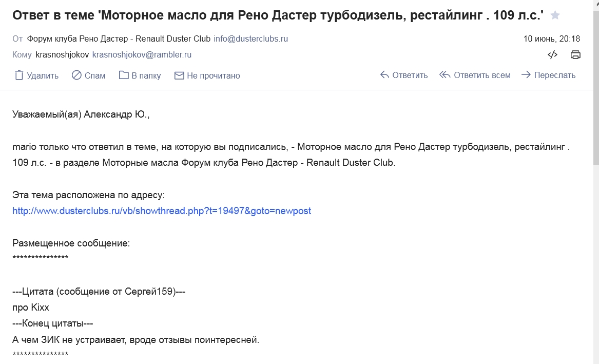This screenshot has height=364, width=599.
Task: Click the reply-all double arrow icon
Action: pos(445,74)
